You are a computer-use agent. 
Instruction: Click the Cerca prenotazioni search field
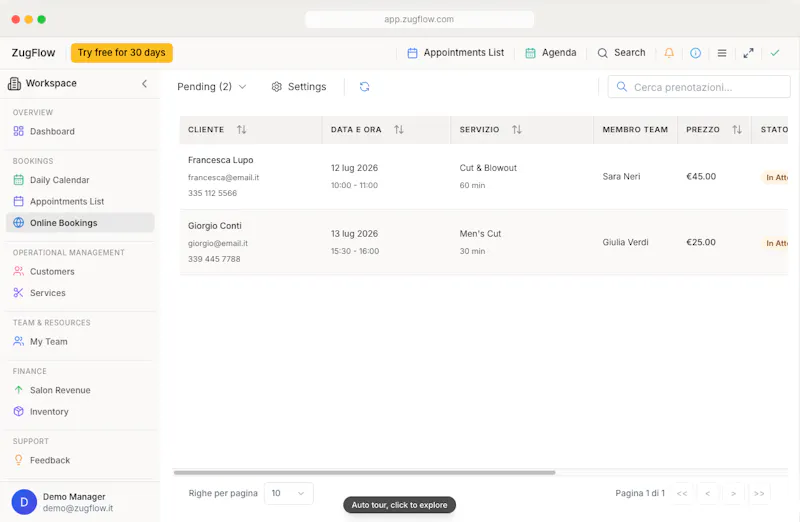pyautogui.click(x=699, y=87)
